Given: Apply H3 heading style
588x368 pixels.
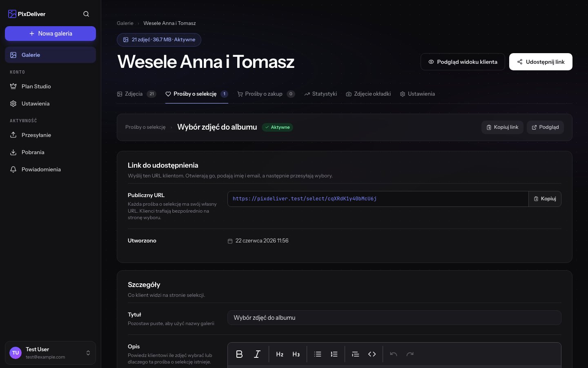Looking at the screenshot, I should (x=296, y=354).
